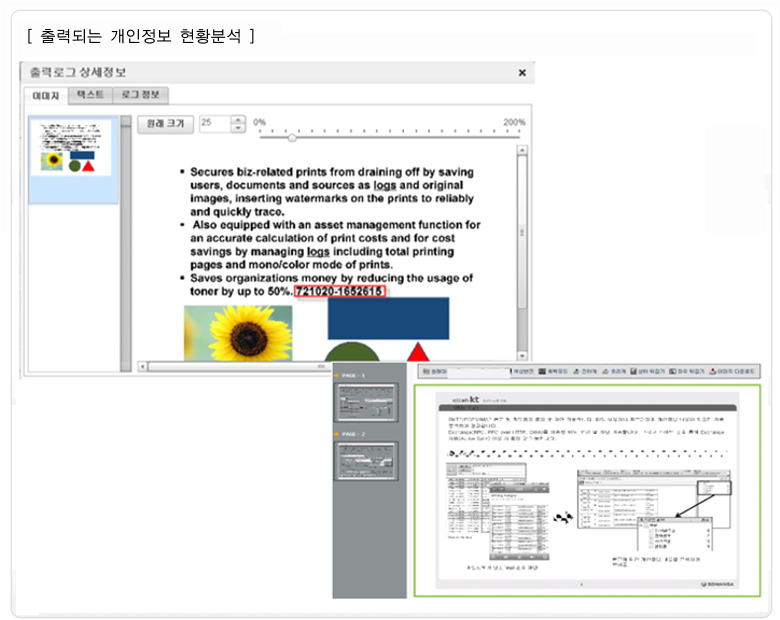Increase zoom value with the up stepper arrow
The height and width of the screenshot is (620, 780).
coord(237,119)
